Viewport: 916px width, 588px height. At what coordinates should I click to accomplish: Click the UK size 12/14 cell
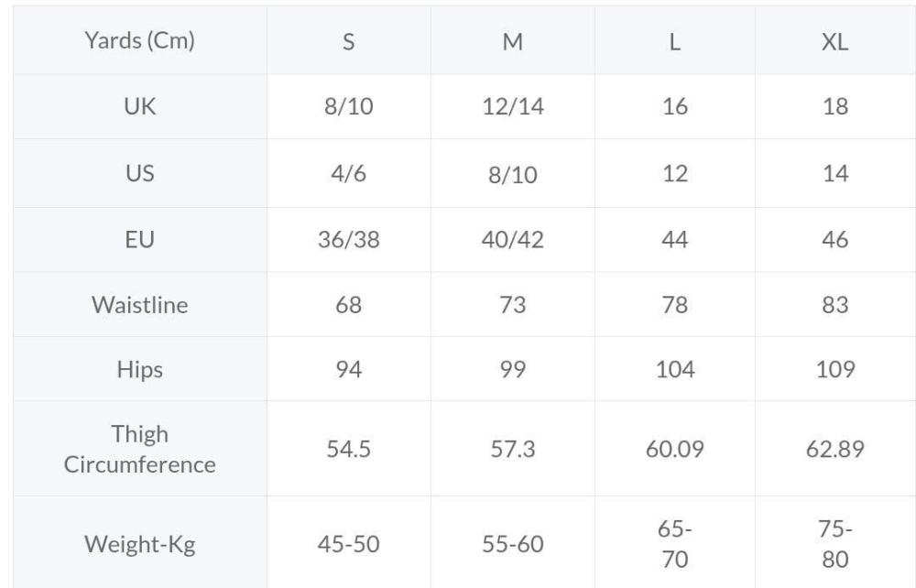513,106
